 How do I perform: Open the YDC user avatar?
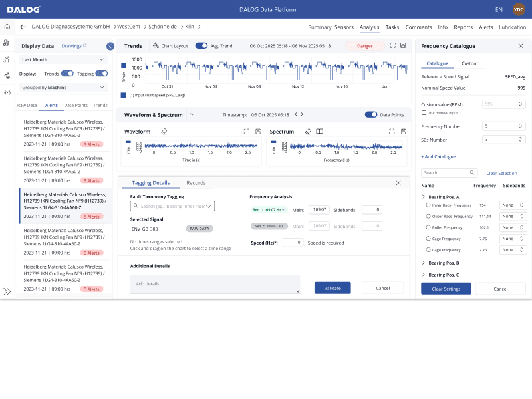[519, 9]
